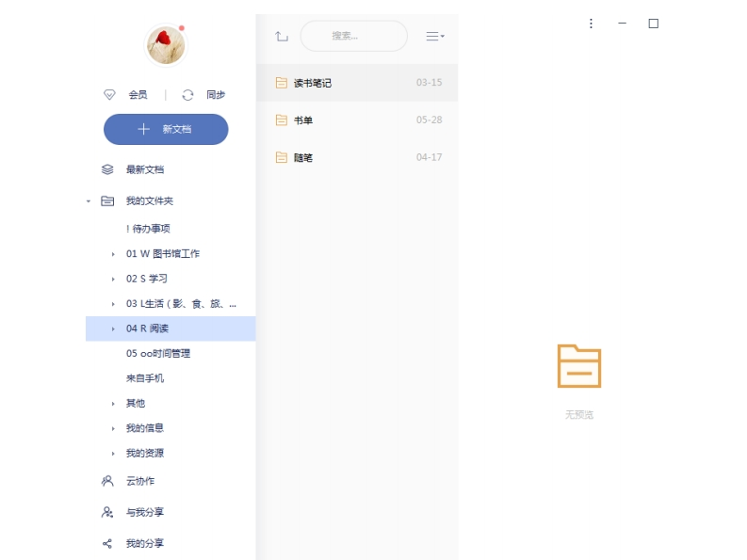The width and height of the screenshot is (747, 560).
Task: Expand the 01 W 图书馆工作 folder
Action: [x=113, y=254]
